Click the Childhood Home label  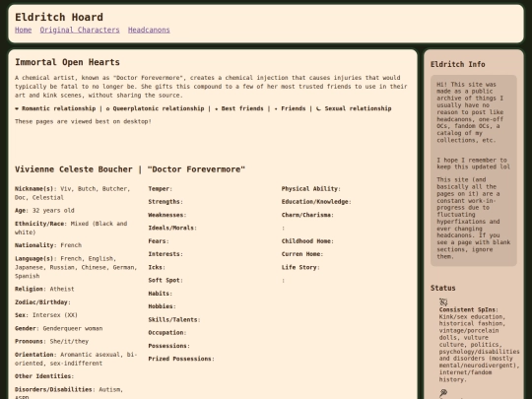(x=307, y=241)
